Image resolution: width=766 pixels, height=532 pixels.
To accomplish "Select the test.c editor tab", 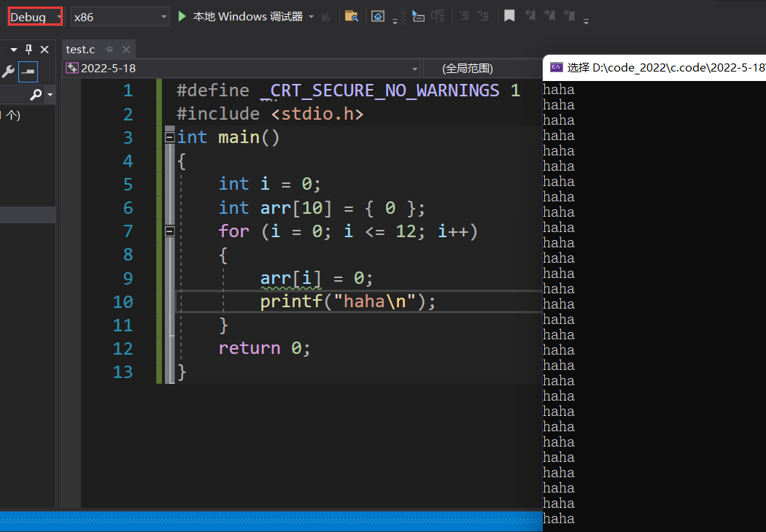I will click(80, 50).
